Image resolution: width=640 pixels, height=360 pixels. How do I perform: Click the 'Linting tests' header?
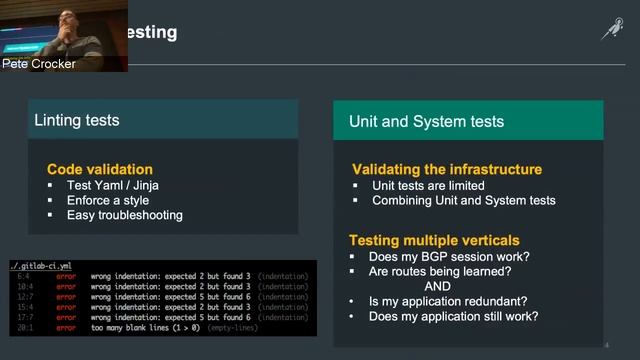coord(163,119)
